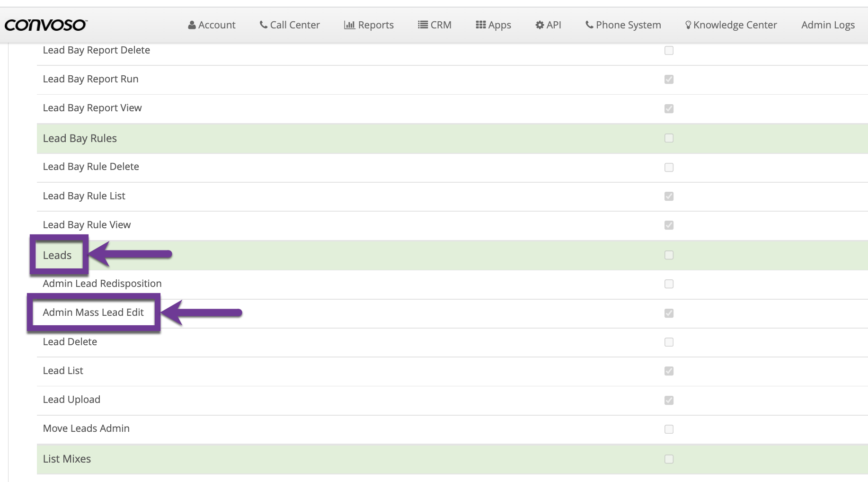Toggle the Admin Mass Lead Edit checkbox

(669, 313)
